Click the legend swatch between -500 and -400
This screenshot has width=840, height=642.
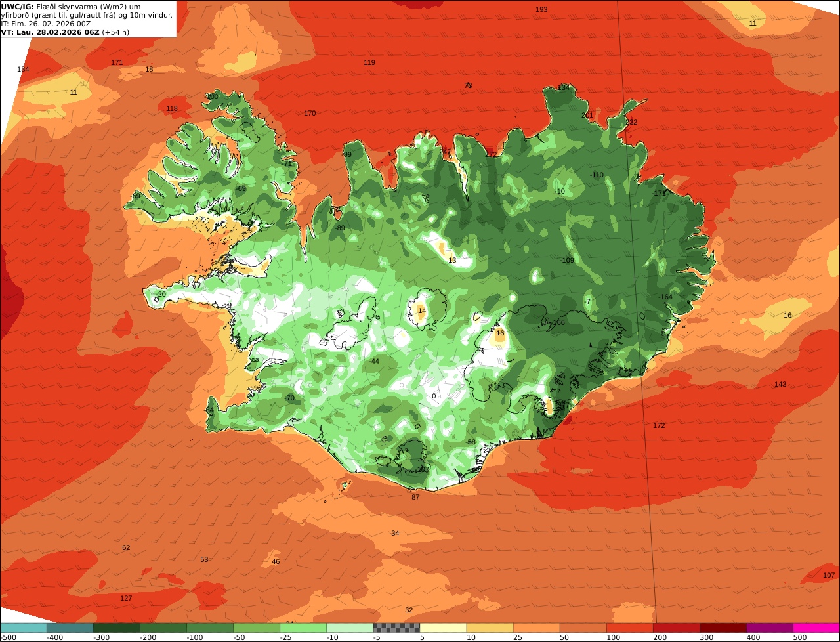point(23,628)
